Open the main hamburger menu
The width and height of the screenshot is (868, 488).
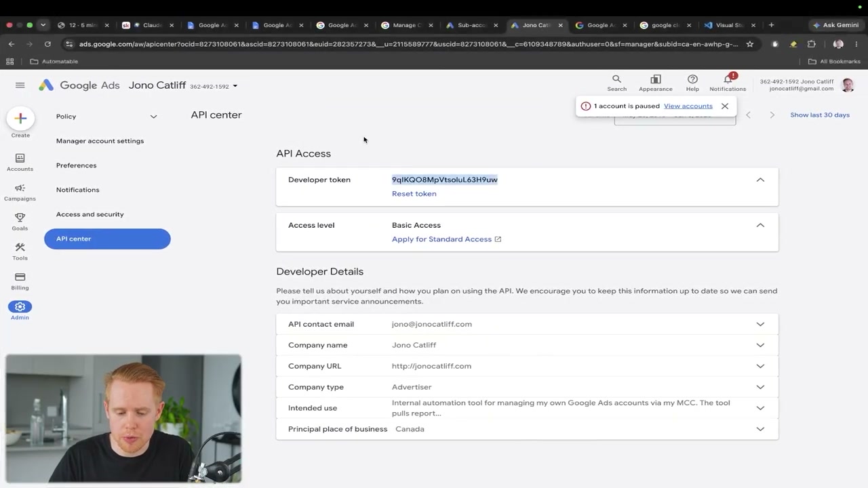20,85
